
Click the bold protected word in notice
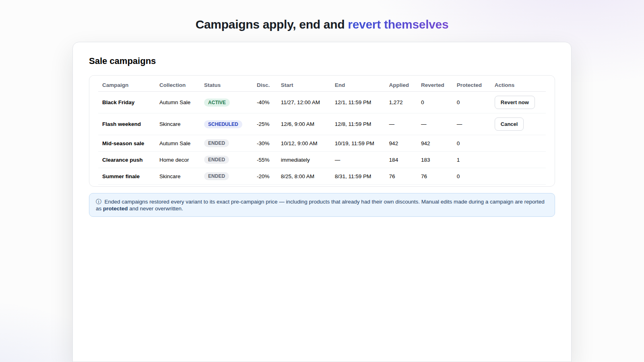click(x=115, y=209)
